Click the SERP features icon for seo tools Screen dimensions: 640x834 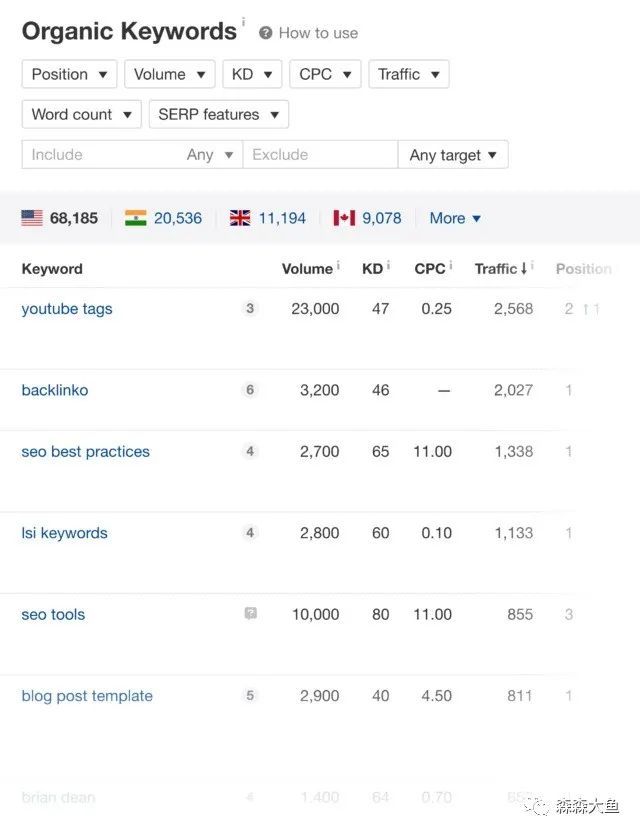pyautogui.click(x=251, y=613)
